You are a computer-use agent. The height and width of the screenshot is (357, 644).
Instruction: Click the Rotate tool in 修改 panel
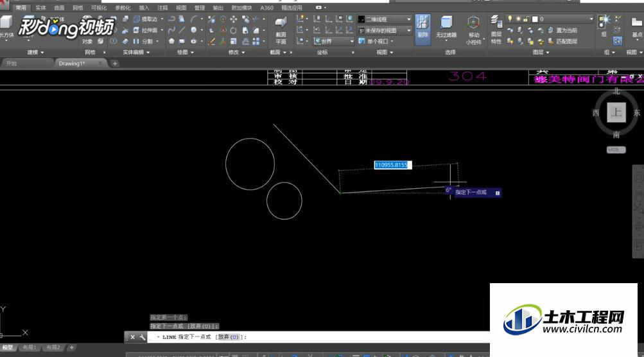click(234, 30)
